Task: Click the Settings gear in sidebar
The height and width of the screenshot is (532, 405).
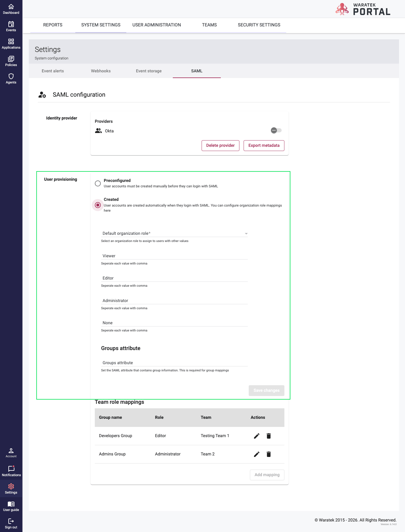Action: (11, 486)
